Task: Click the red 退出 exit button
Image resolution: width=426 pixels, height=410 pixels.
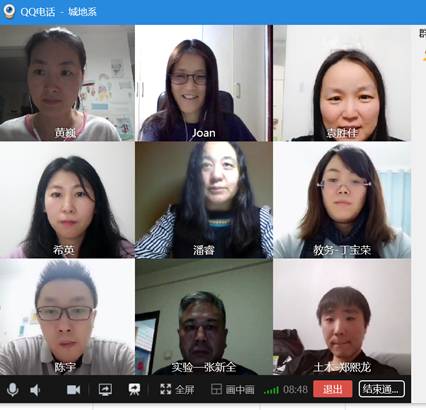Action: [333, 389]
